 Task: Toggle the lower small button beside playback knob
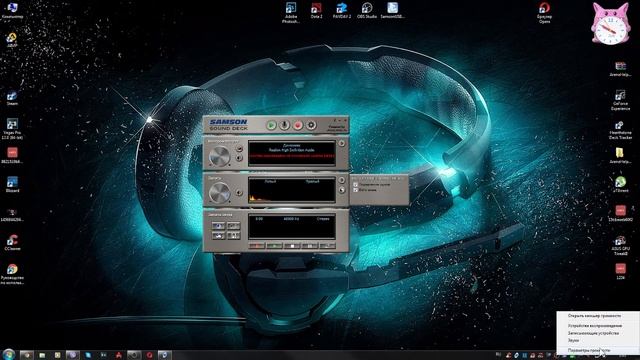(x=240, y=158)
